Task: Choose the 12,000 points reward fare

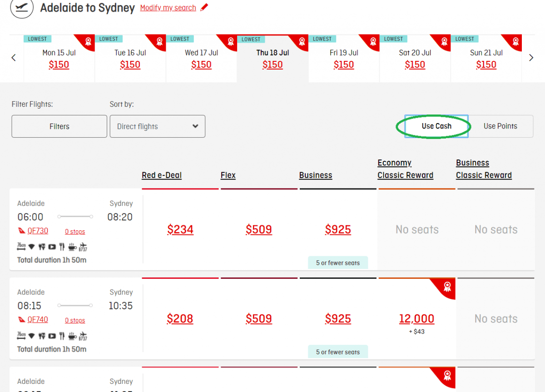Action: coord(416,319)
